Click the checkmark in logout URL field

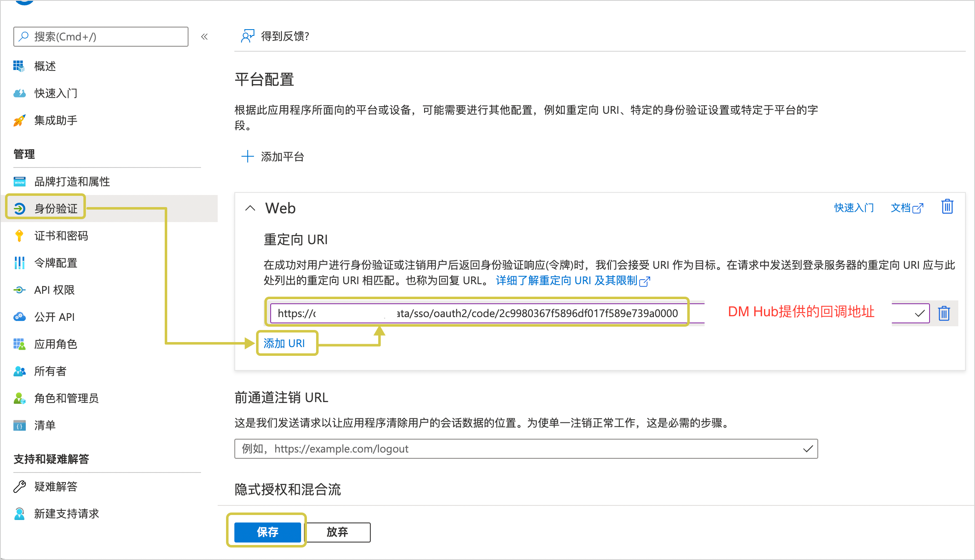coord(808,449)
